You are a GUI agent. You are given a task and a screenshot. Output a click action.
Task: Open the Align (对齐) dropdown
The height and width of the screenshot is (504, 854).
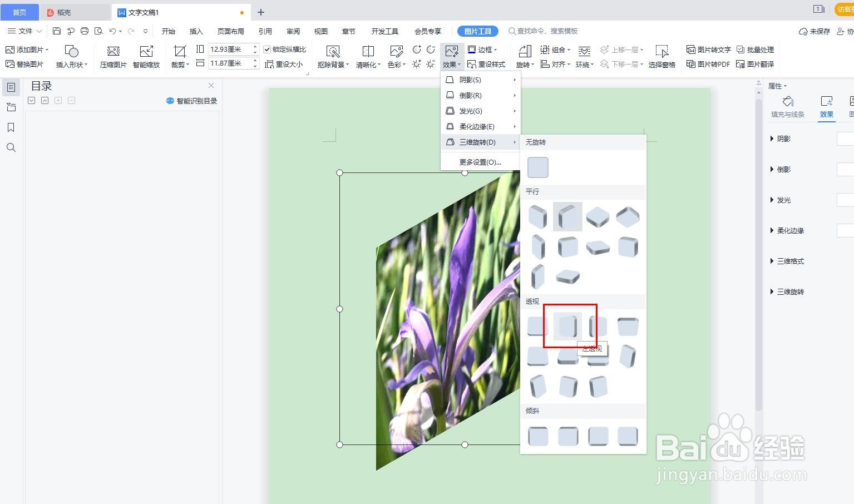556,64
